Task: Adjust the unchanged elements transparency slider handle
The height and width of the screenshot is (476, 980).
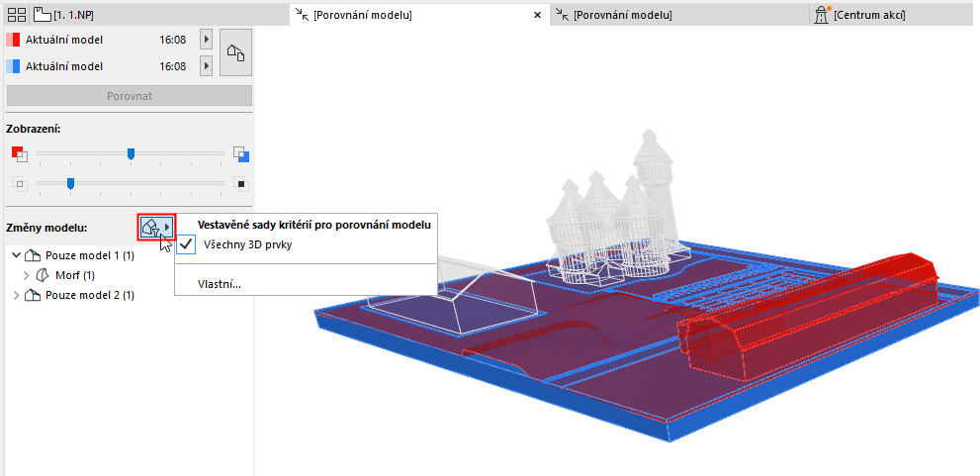Action: (70, 183)
